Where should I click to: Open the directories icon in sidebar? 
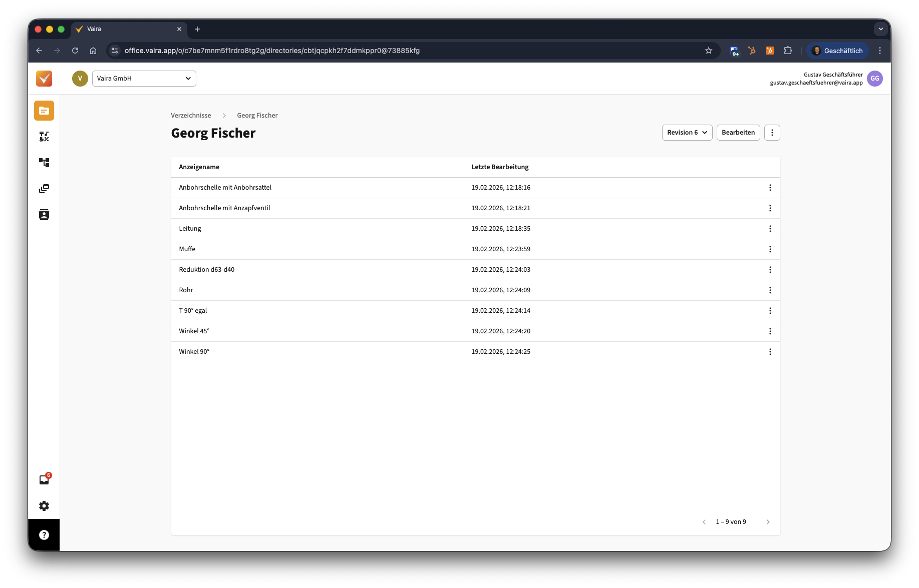(44, 111)
